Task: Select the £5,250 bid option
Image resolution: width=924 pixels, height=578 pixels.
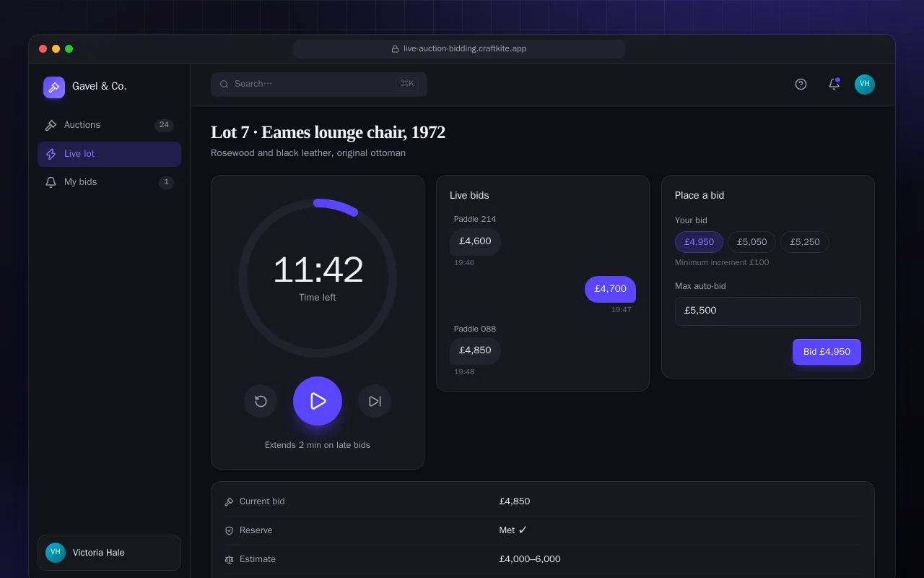Action: [805, 242]
